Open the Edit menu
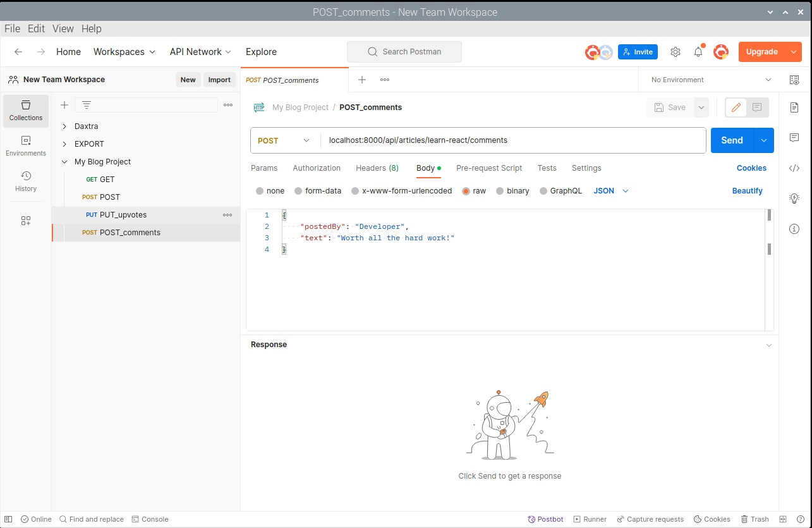 [36, 28]
